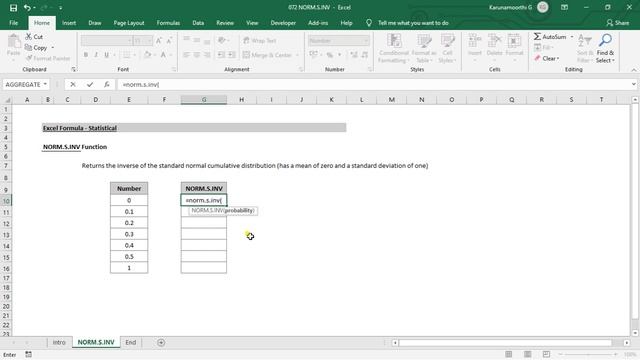
Task: Cancel the formula entry with the X button
Action: click(73, 84)
